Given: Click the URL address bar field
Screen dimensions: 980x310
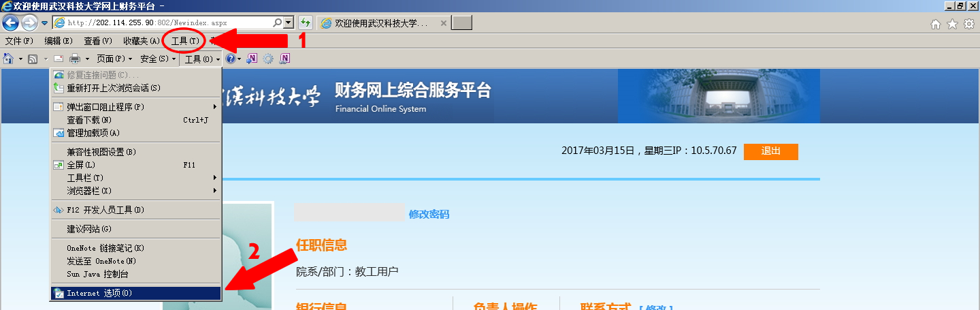Looking at the screenshot, I should click(x=170, y=23).
